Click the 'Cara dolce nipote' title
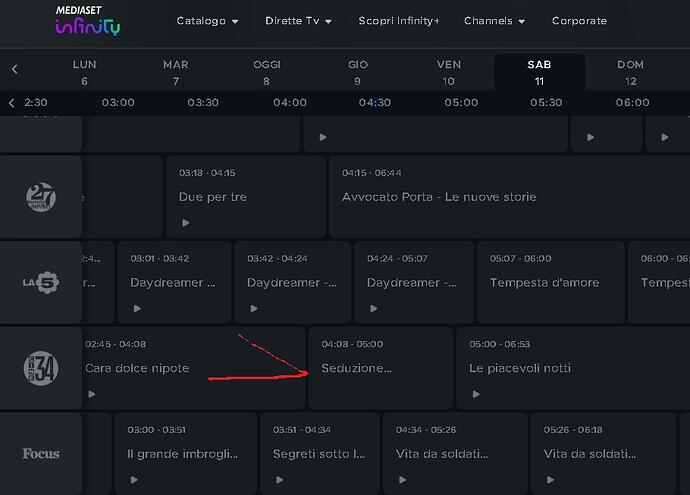 tap(137, 368)
